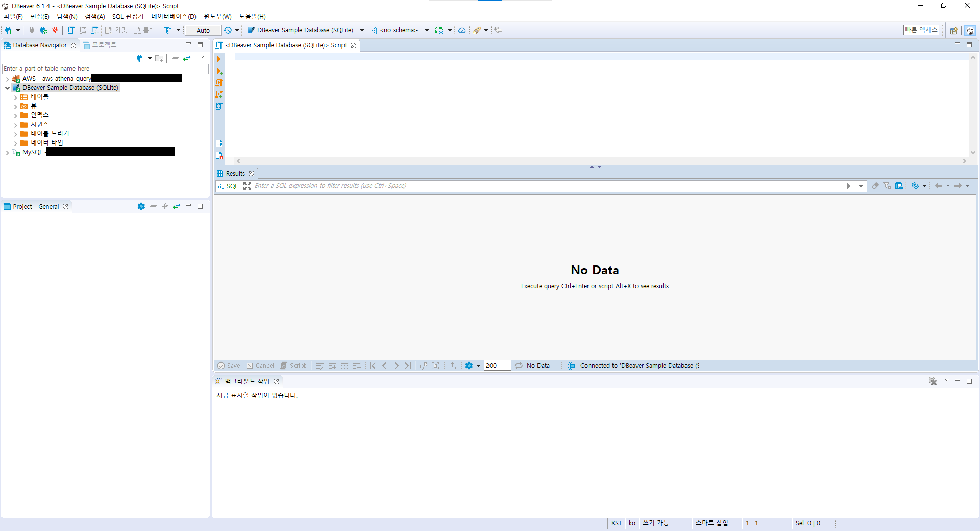Image resolution: width=980 pixels, height=531 pixels.
Task: Click the last page navigation icon
Action: (x=408, y=366)
